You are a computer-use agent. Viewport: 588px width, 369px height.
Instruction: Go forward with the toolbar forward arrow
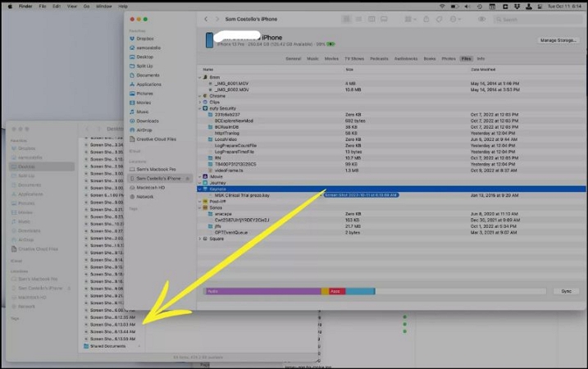click(x=217, y=19)
